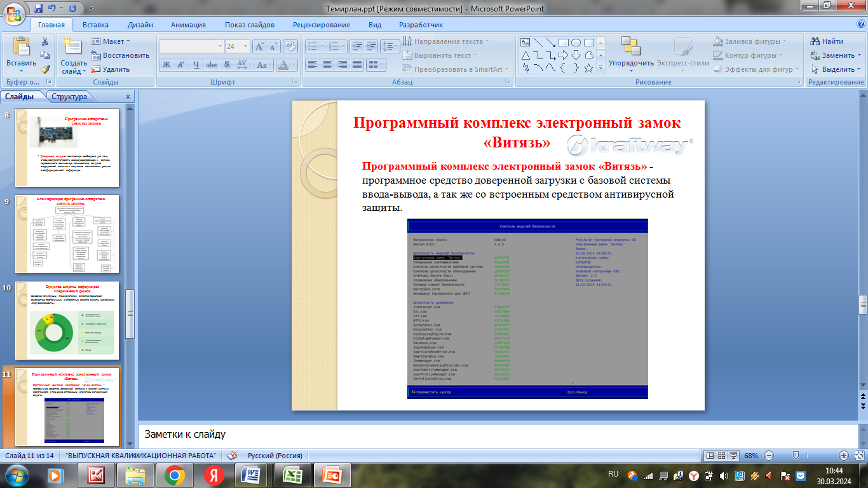Select the Format Painter brush
Screen dimensions: 868x488
click(45, 69)
